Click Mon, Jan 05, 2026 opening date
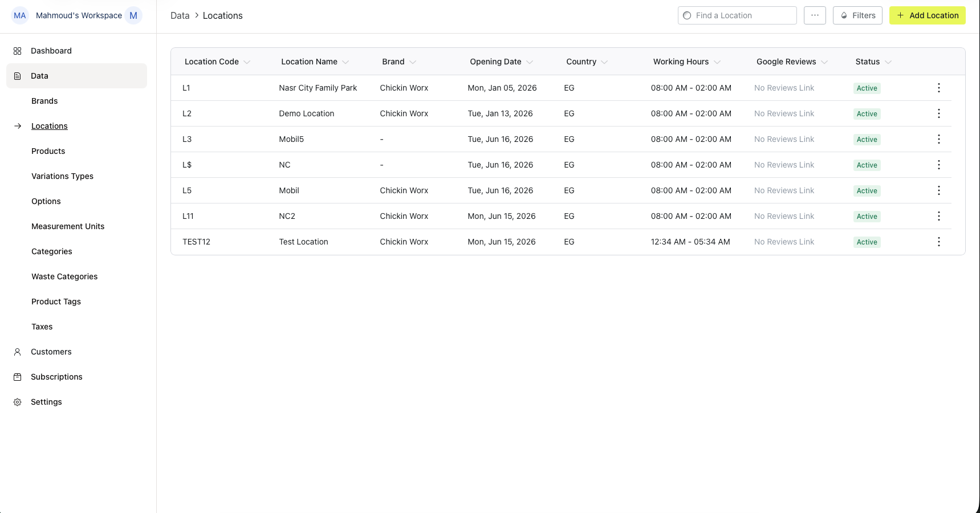 (x=502, y=88)
